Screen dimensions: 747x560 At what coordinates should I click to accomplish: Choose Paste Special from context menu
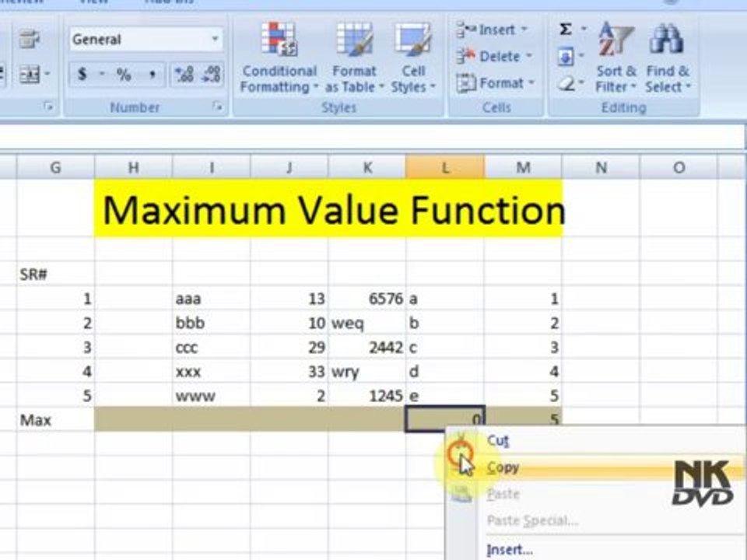594,520
